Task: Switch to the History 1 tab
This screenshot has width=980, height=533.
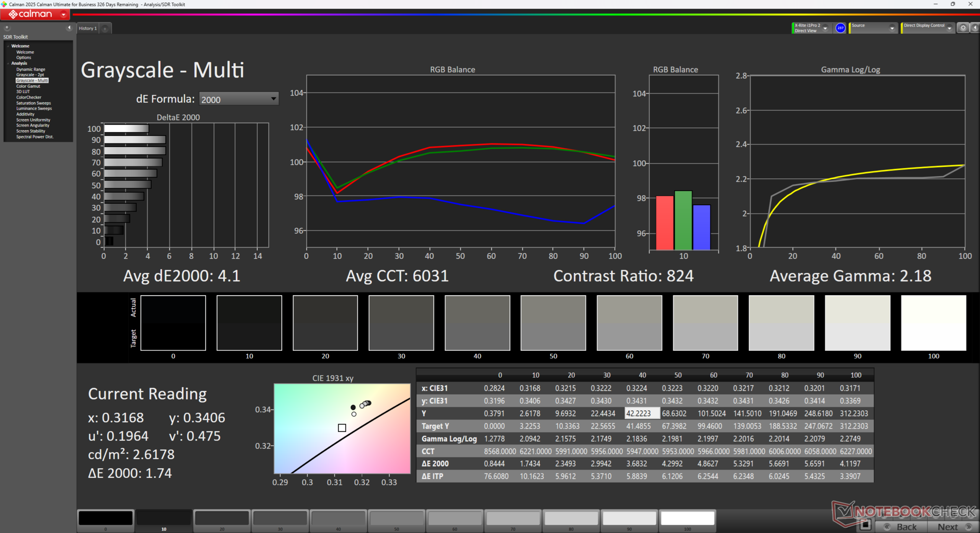Action: point(87,29)
